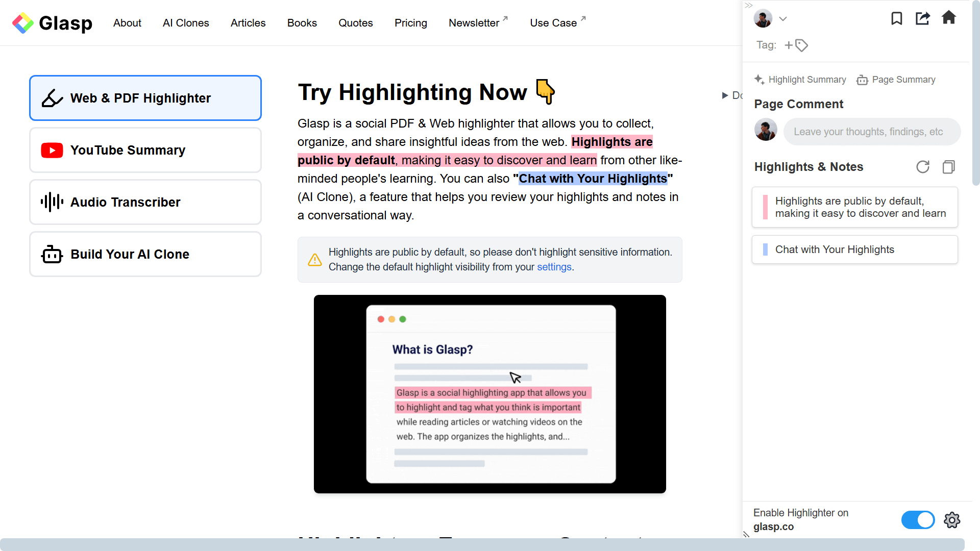
Task: Click Page Summary button
Action: (x=896, y=80)
